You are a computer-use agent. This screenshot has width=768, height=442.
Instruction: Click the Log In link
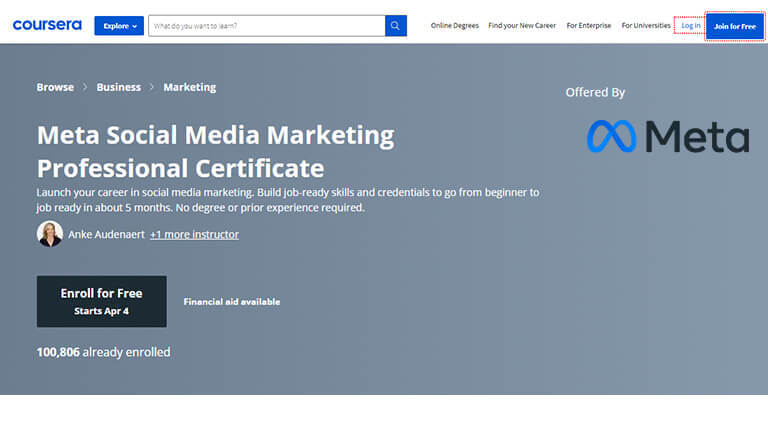point(691,25)
